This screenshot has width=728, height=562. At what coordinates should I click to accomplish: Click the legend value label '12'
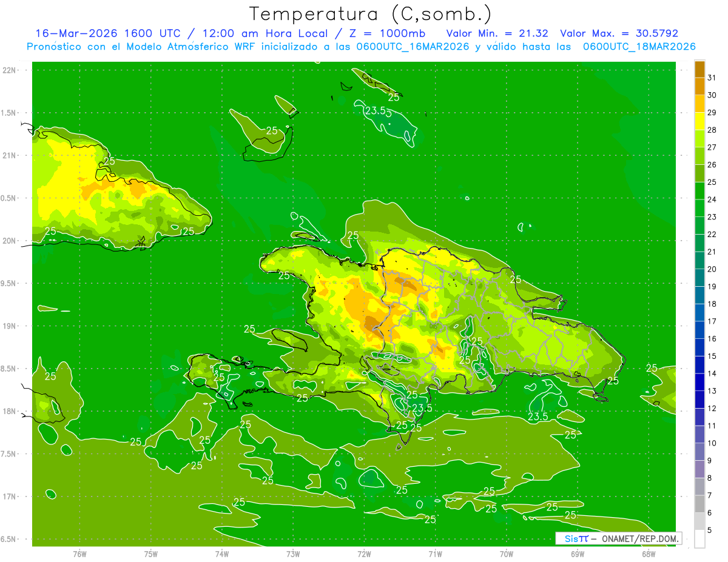[712, 409]
